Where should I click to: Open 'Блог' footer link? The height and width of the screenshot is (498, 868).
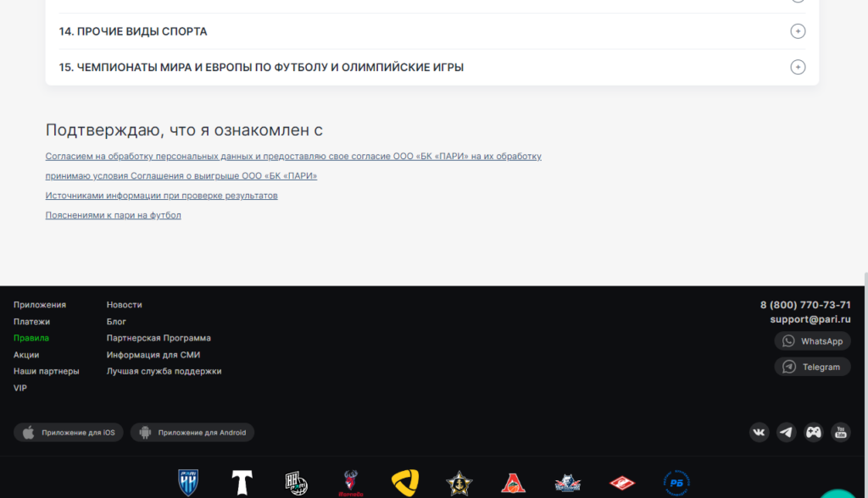point(116,322)
